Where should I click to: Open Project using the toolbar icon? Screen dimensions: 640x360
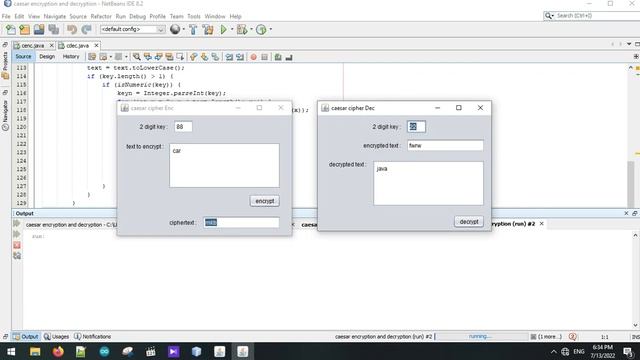[39, 29]
